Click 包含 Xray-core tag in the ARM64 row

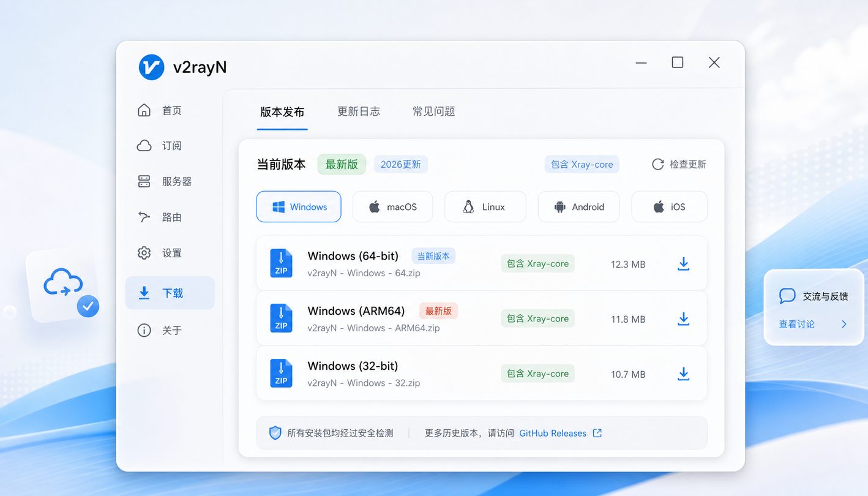538,318
